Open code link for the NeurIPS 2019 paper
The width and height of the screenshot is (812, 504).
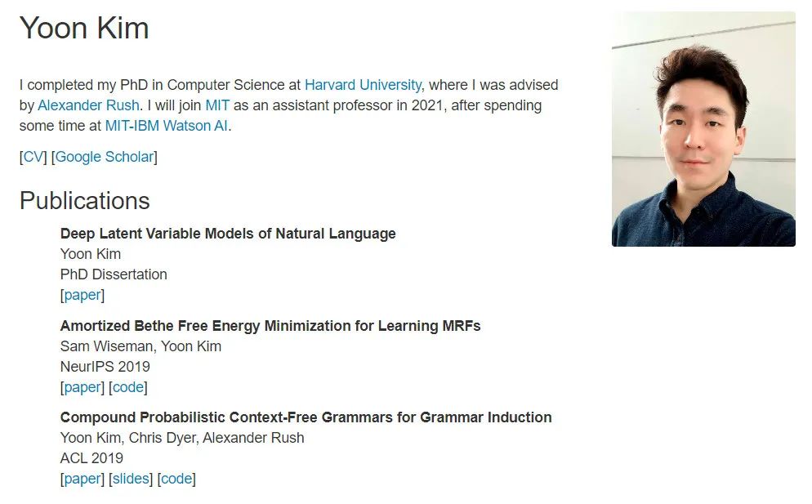(128, 387)
